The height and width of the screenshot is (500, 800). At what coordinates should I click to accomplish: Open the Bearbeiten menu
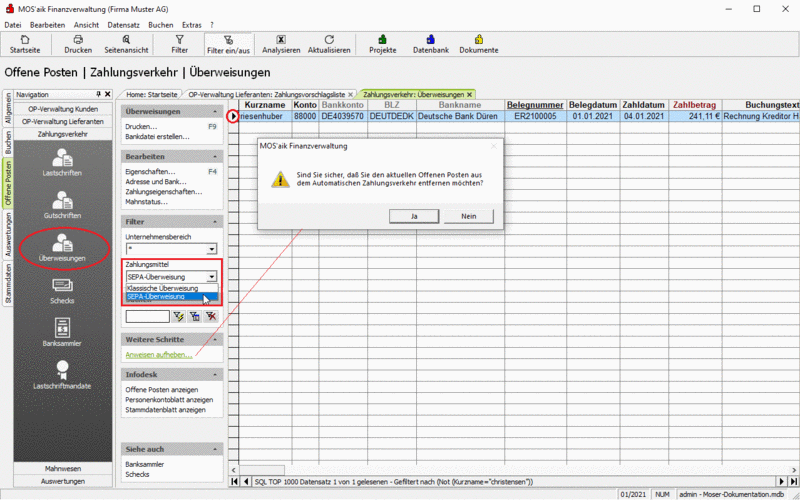(x=47, y=24)
